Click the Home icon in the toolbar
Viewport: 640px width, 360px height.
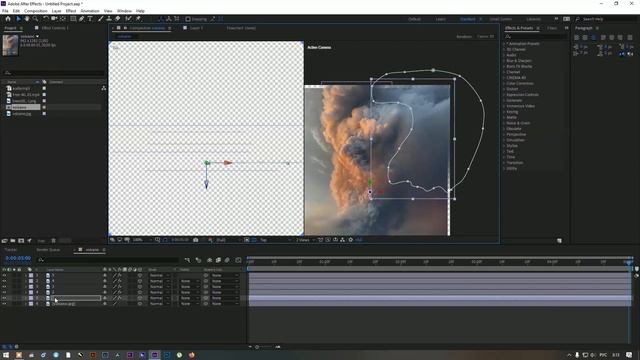8,19
